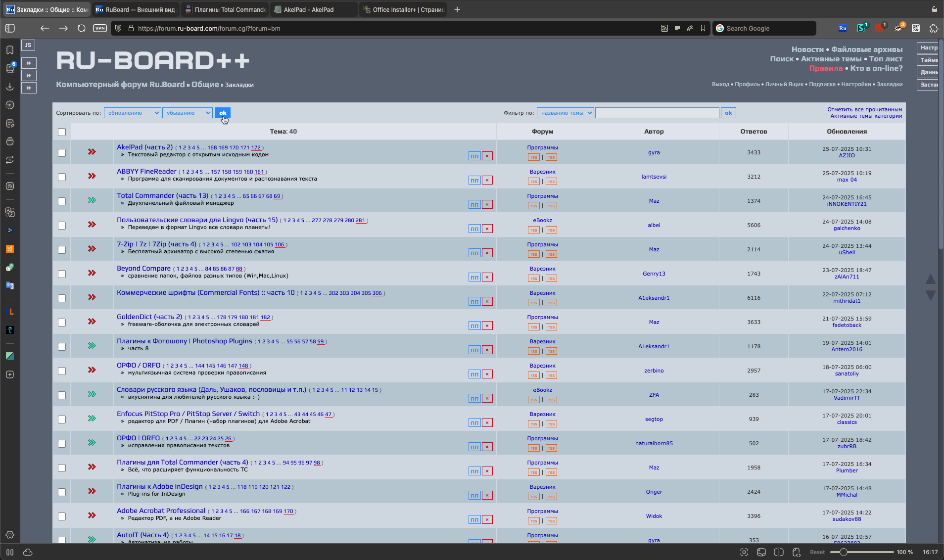Screen dimensions: 944x560
Task: Check the ABBYY FineReader row checkbox
Action: (x=62, y=177)
